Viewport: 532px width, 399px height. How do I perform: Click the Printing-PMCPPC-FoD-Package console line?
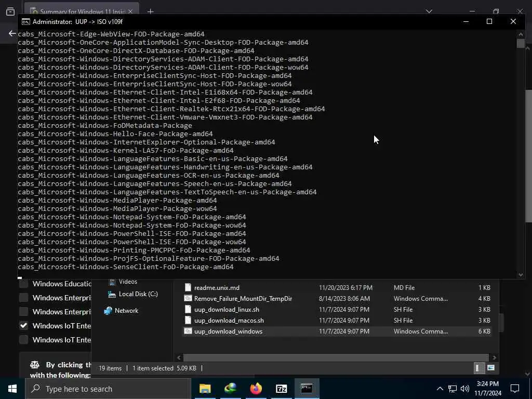(134, 250)
